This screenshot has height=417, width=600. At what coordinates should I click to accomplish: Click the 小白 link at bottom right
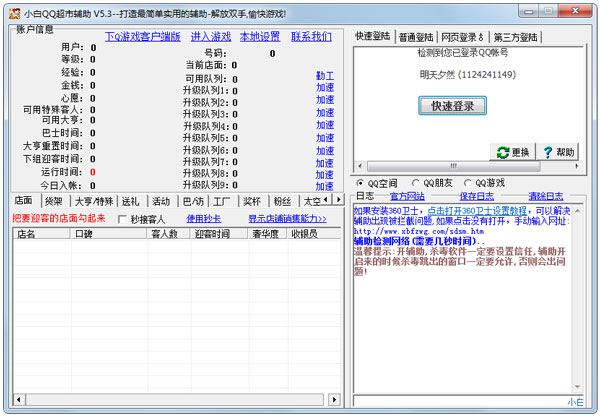tap(575, 402)
